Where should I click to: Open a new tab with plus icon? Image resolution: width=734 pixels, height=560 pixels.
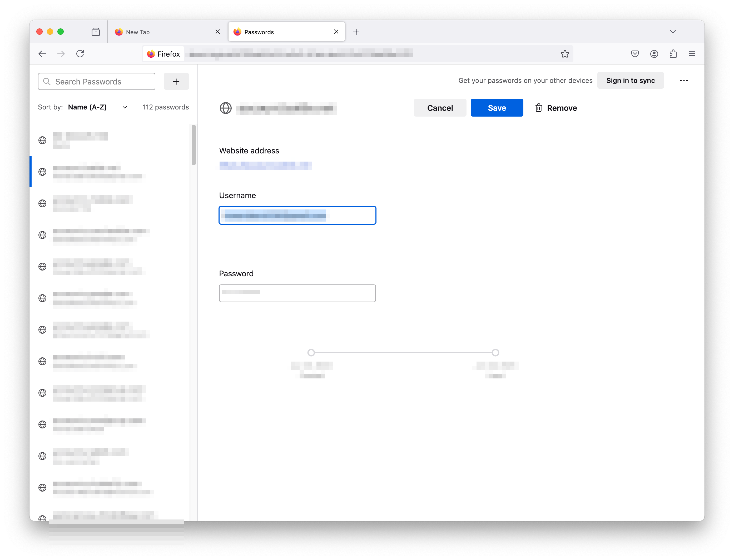click(356, 32)
